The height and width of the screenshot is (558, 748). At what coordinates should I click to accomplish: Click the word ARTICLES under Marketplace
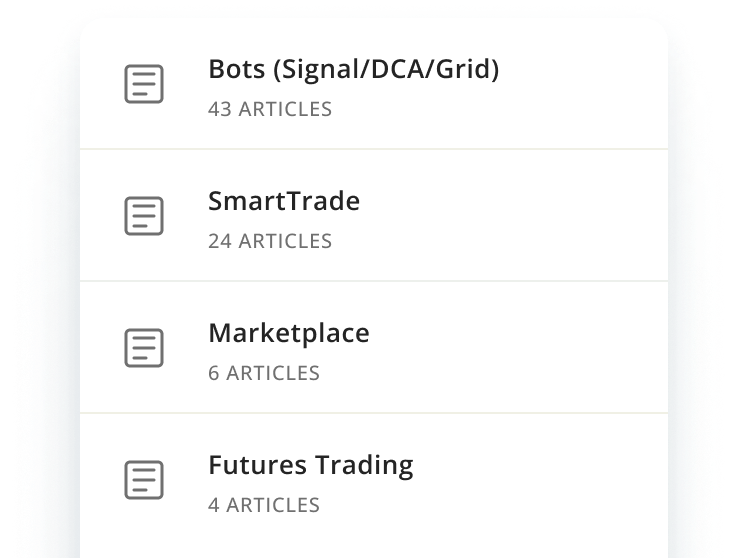[273, 373]
